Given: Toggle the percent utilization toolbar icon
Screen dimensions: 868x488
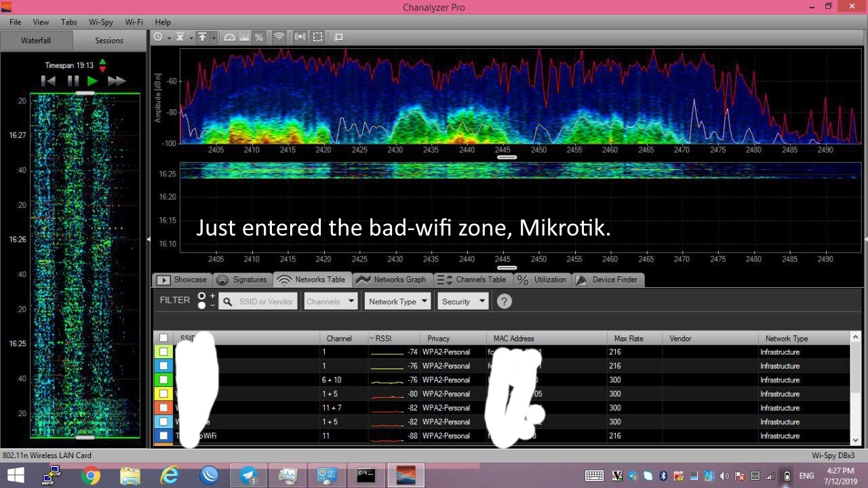Looking at the screenshot, I should pos(258,37).
